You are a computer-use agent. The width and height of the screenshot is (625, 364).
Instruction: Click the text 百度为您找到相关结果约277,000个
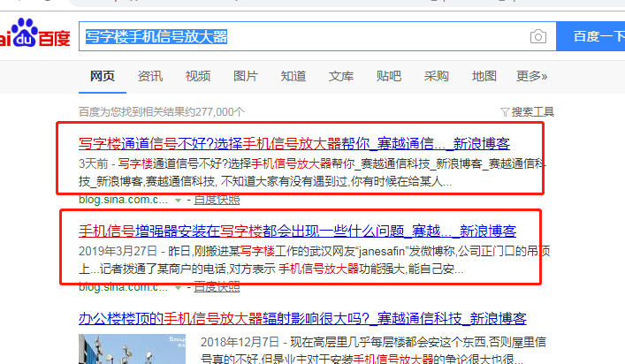pos(162,112)
